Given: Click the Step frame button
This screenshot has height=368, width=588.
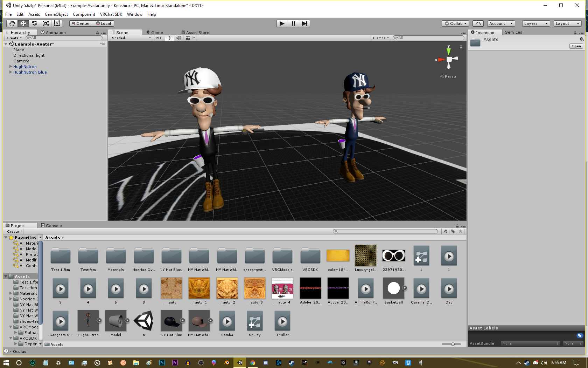Looking at the screenshot, I should (x=304, y=23).
